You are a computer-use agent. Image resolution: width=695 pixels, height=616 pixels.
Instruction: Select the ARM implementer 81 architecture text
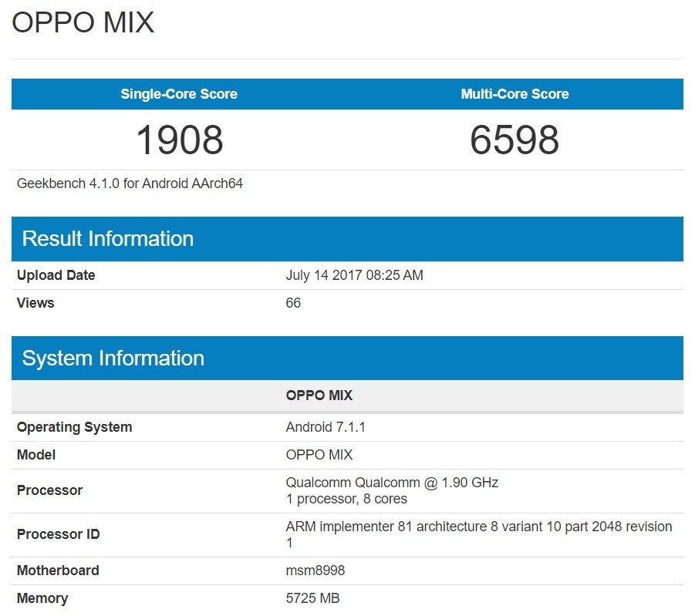479,534
